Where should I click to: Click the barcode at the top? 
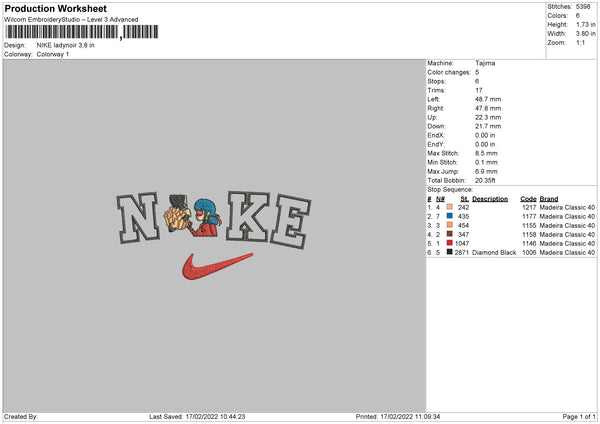[x=82, y=32]
